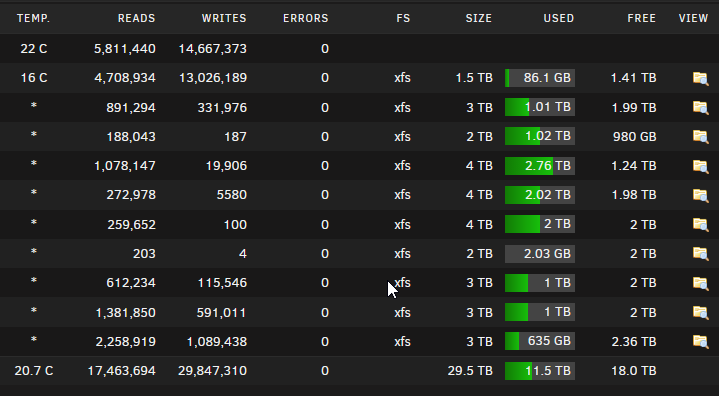The image size is (719, 396).
Task: Click reads value 272,978
Action: 131,195
